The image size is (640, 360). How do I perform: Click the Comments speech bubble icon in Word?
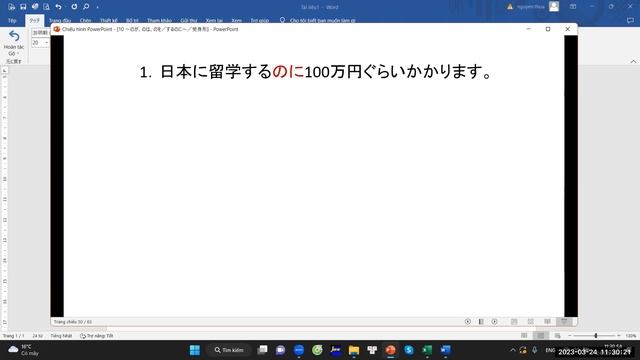click(x=631, y=20)
